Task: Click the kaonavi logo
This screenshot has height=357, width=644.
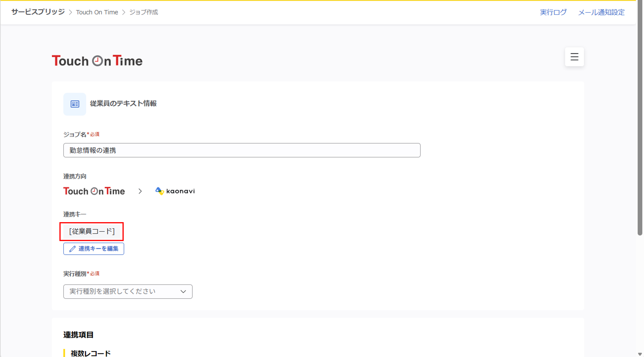Action: [x=175, y=191]
